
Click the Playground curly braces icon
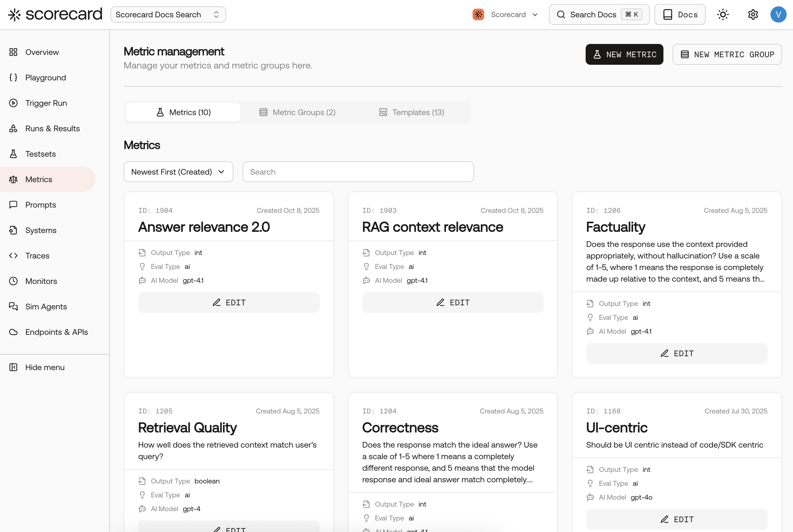[13, 77]
